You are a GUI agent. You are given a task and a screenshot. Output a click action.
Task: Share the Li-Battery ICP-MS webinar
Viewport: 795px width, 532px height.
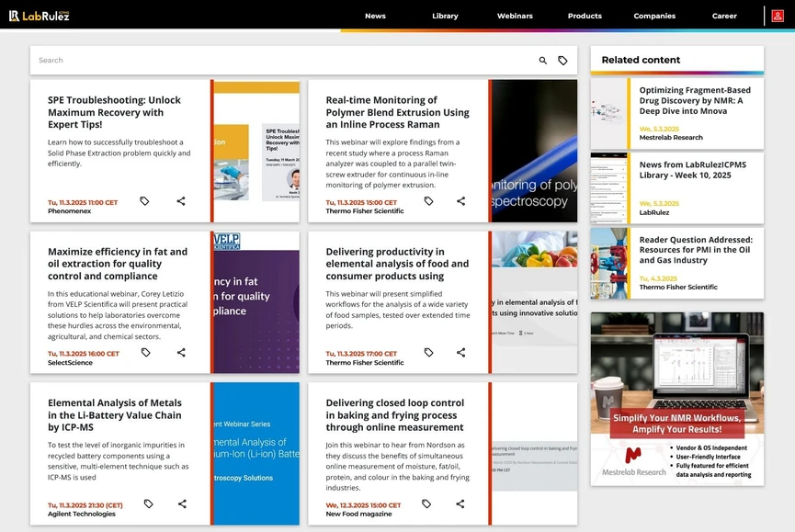coord(182,504)
